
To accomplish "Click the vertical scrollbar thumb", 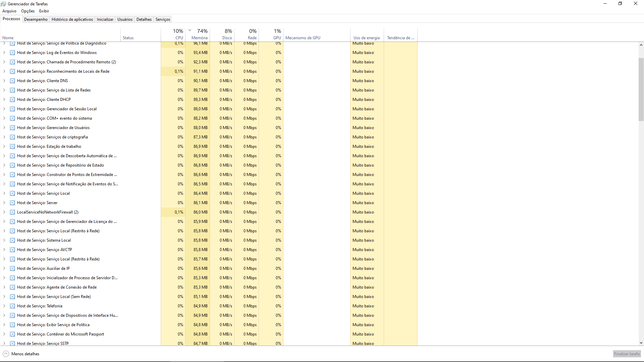I will point(641,89).
